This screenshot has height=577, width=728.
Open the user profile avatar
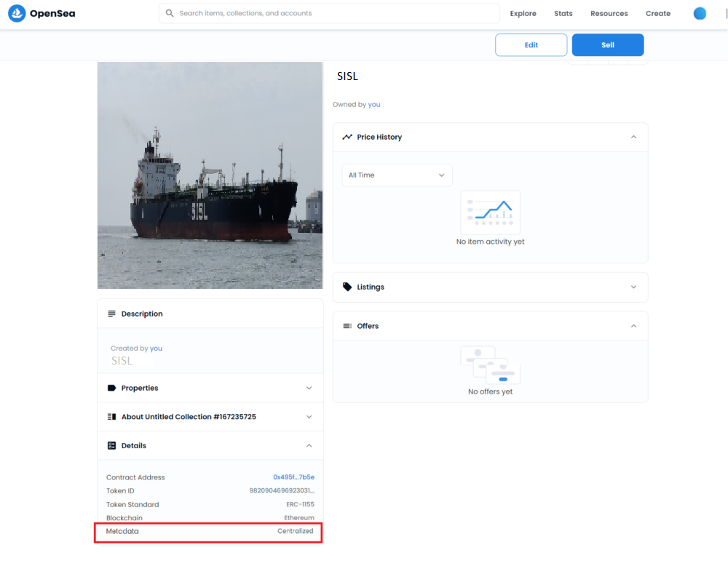(x=700, y=14)
